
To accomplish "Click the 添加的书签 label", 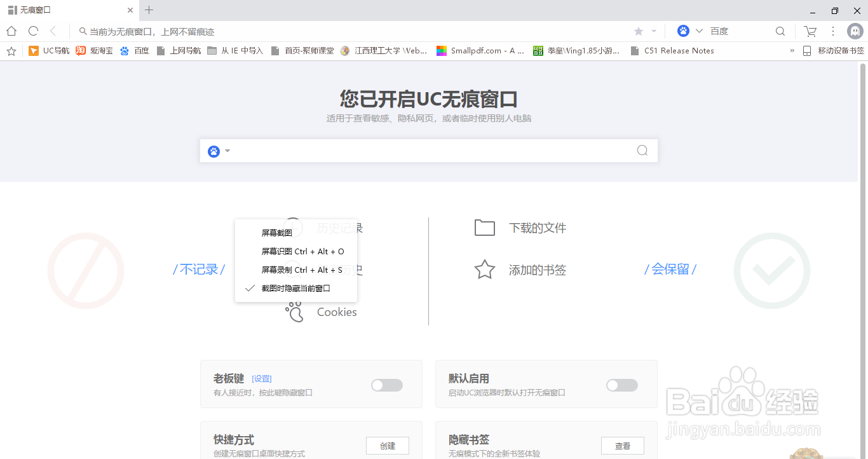I will coord(538,270).
